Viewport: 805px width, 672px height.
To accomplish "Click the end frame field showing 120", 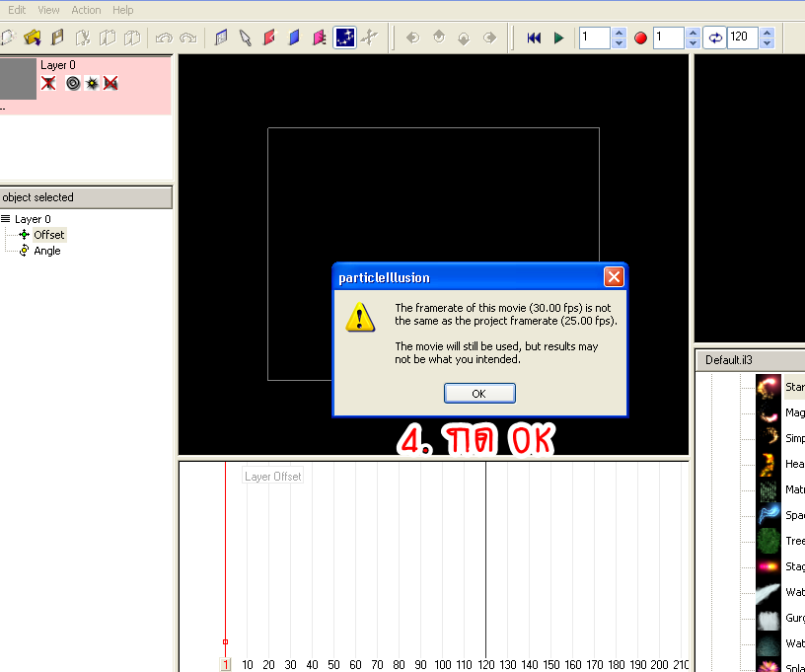I will click(x=743, y=37).
